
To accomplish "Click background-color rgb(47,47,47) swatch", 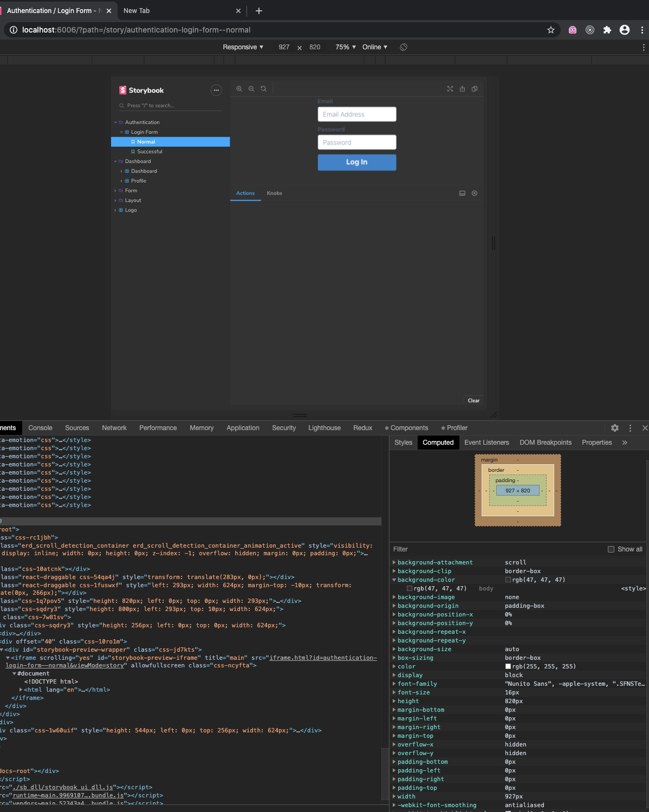I will coord(508,580).
